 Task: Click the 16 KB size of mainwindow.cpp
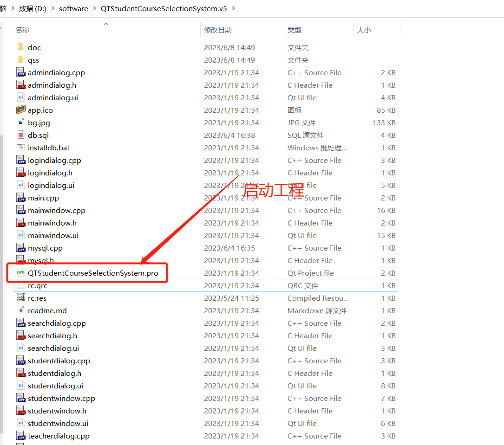(386, 210)
